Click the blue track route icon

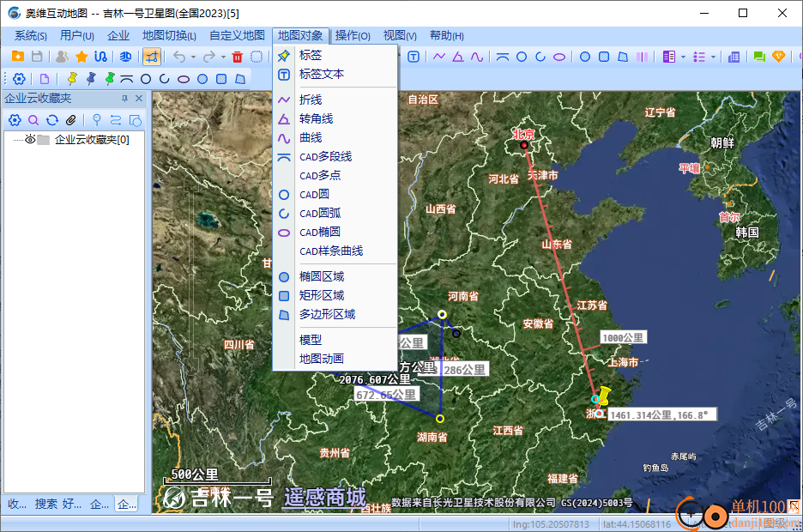101,57
